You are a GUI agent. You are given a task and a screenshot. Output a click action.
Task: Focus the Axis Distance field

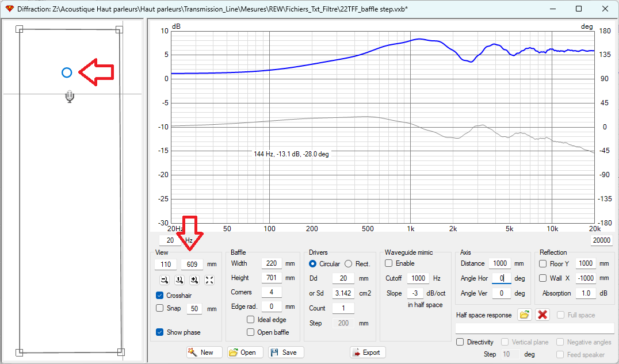(x=499, y=263)
